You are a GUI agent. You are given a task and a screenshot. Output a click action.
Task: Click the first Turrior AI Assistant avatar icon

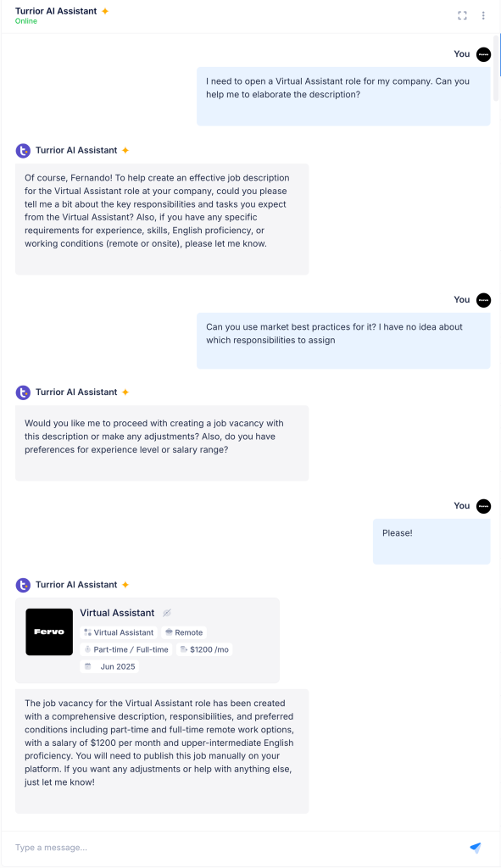(x=23, y=151)
